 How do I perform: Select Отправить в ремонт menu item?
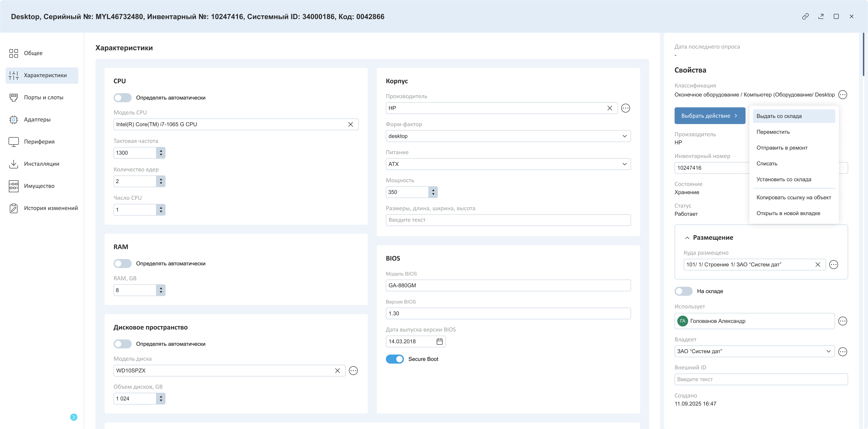point(782,148)
